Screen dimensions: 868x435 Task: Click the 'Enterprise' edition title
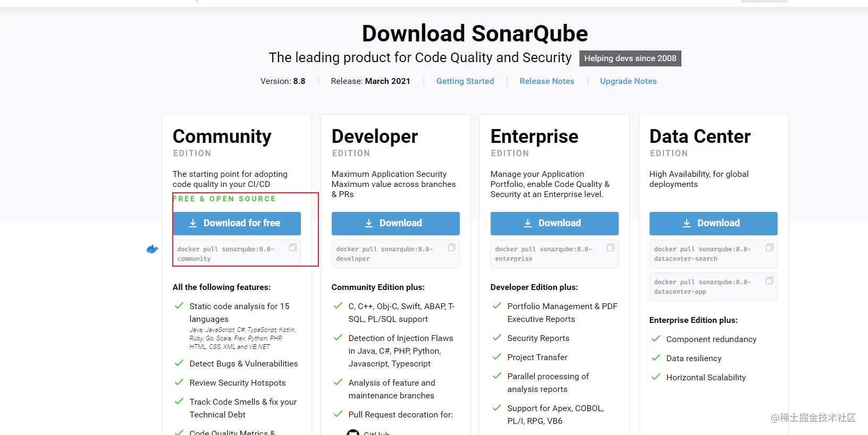[534, 137]
